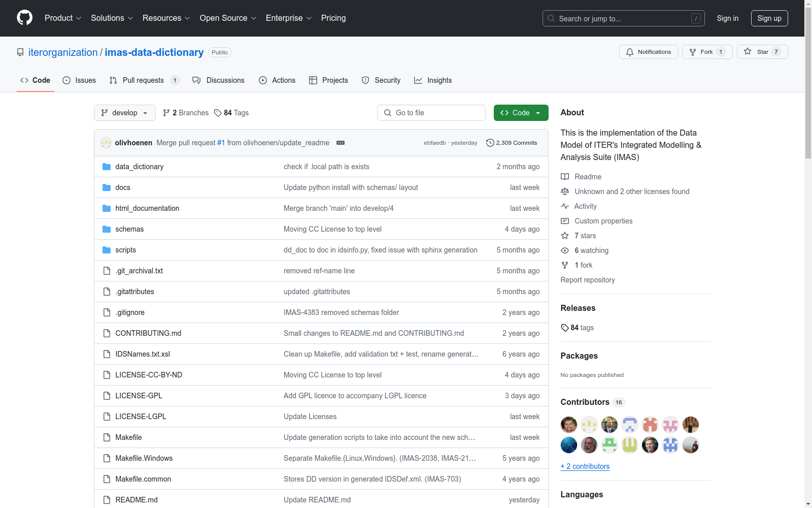Open the Resources dropdown

[x=166, y=18]
